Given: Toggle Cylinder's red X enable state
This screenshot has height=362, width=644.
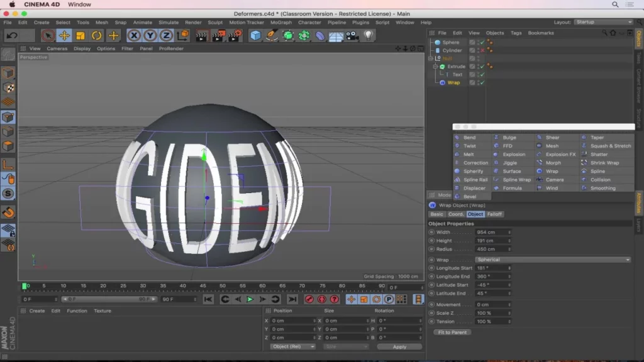Looking at the screenshot, I should point(482,50).
